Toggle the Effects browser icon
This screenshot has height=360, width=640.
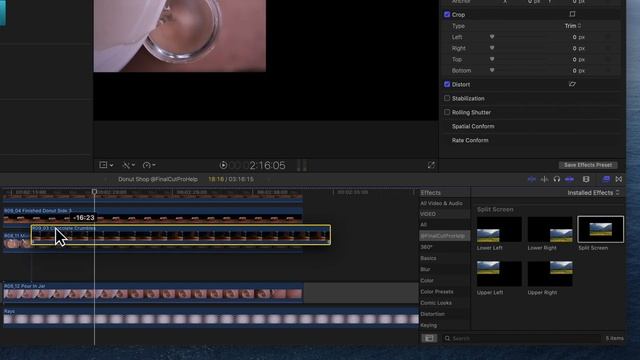coord(606,179)
